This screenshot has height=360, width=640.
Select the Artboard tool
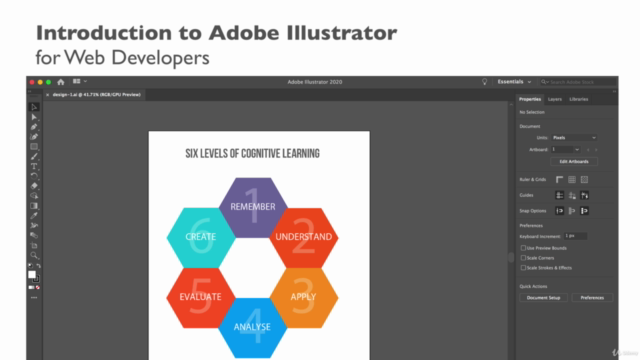(x=34, y=245)
